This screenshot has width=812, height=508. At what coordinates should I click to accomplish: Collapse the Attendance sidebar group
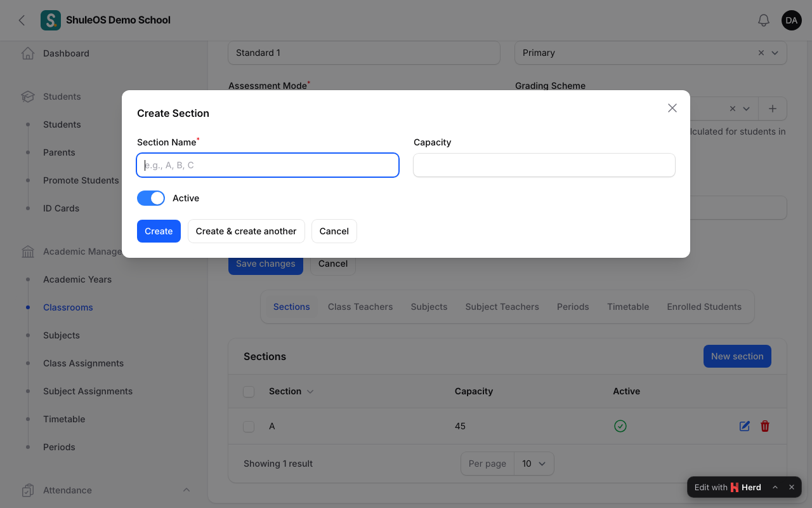click(x=187, y=490)
